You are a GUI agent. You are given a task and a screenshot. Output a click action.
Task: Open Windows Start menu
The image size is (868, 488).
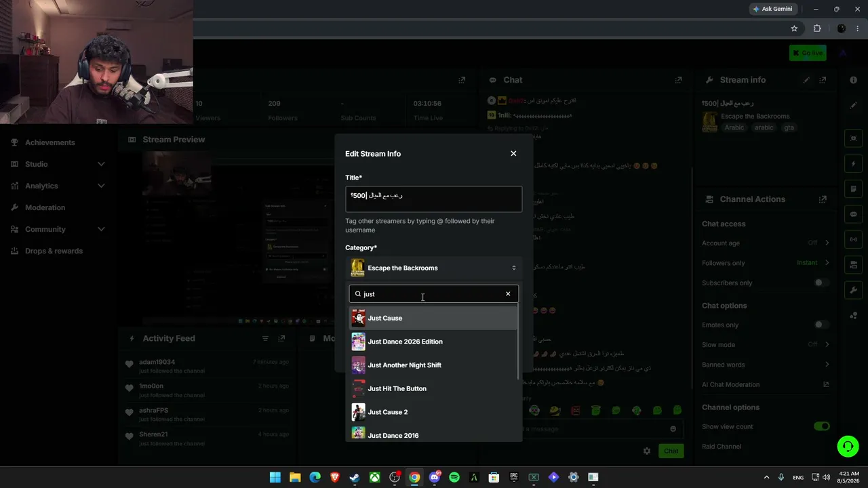pos(275,477)
